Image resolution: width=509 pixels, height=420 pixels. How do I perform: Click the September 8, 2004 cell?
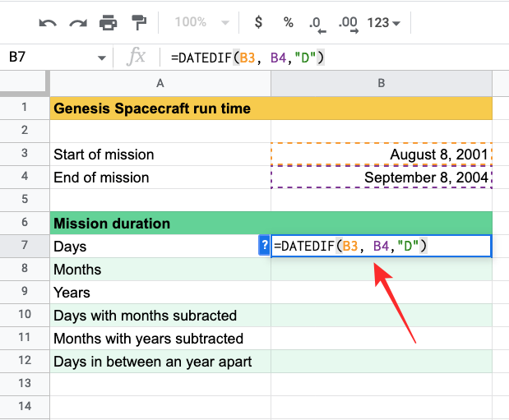coord(382,178)
